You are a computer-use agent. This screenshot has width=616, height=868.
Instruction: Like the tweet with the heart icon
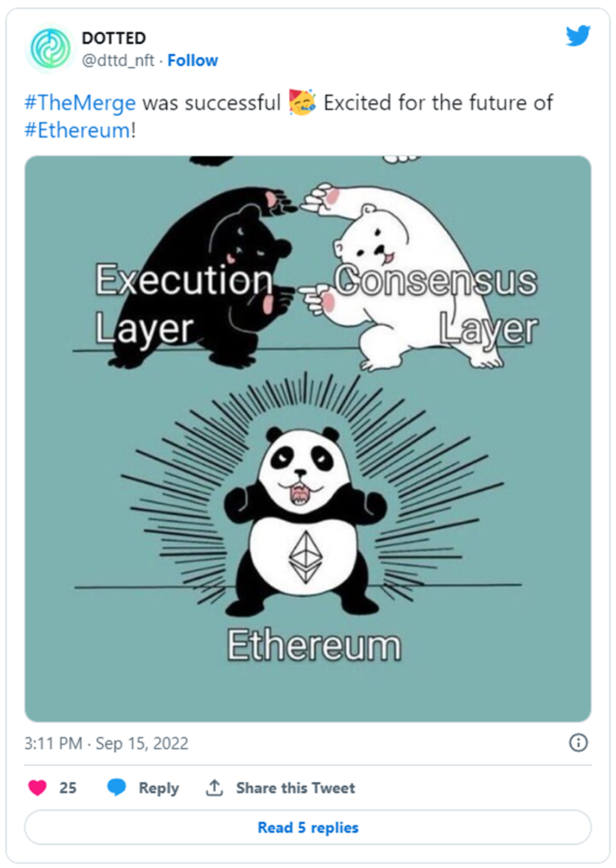coord(38,788)
